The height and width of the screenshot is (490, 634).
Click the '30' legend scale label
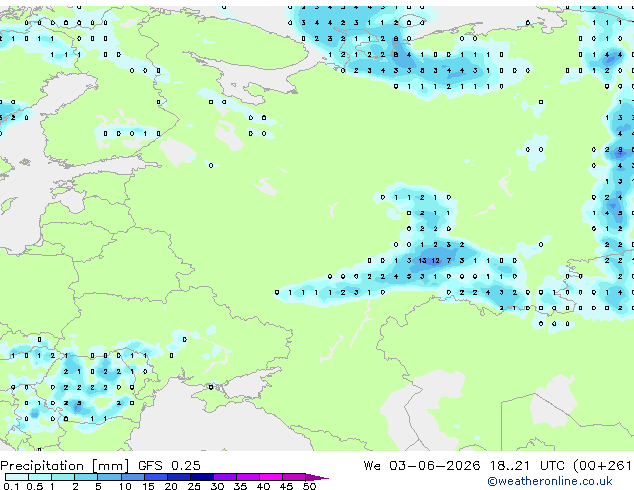[217, 486]
